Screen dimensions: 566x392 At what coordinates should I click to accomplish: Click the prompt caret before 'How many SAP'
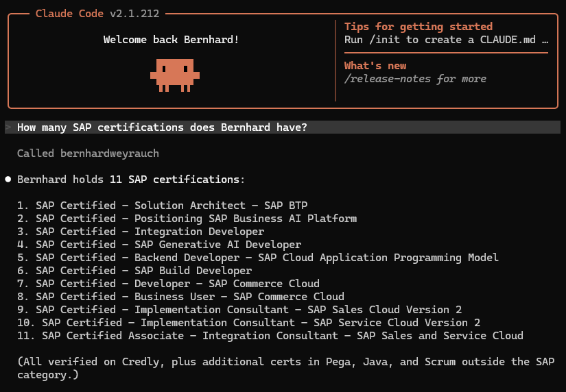(x=8, y=127)
